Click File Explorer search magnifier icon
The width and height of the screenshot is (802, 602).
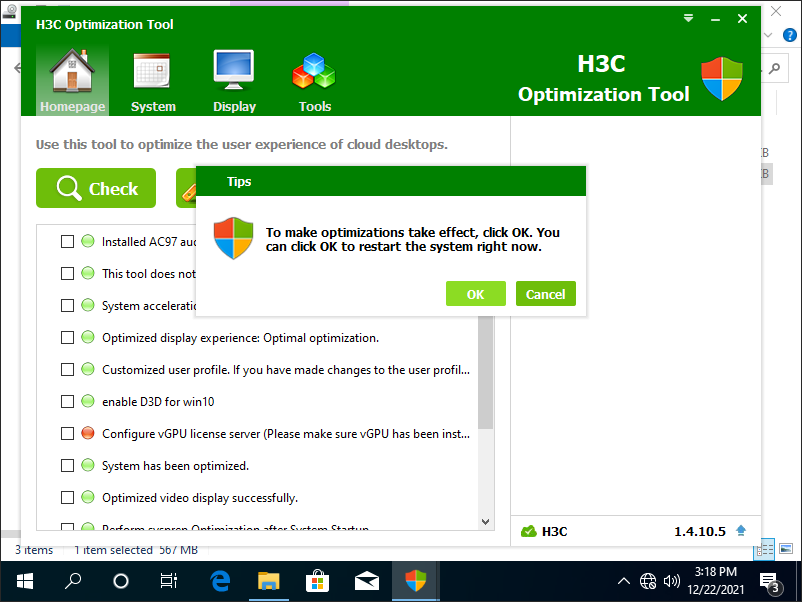(x=774, y=68)
